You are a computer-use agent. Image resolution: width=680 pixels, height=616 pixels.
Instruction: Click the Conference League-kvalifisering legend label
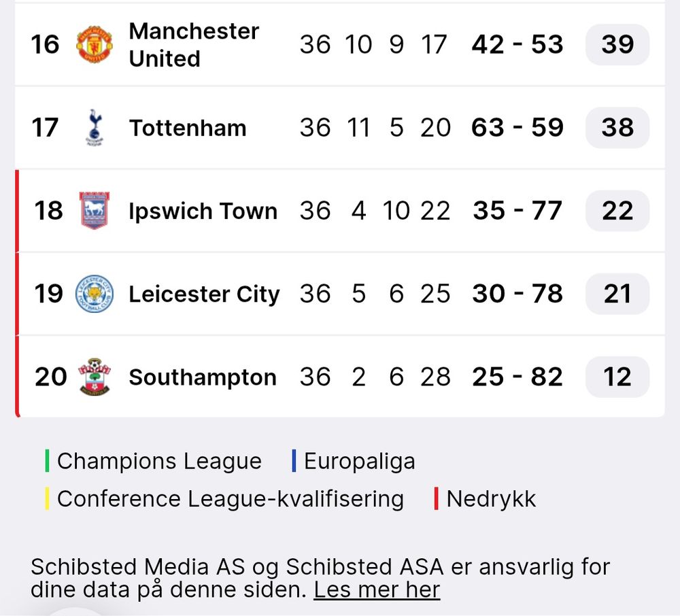(x=230, y=499)
